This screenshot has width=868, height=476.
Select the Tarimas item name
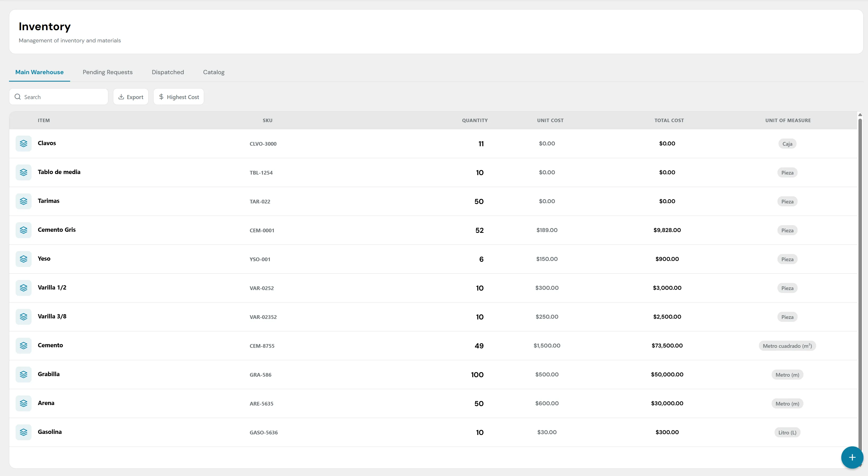click(x=48, y=201)
